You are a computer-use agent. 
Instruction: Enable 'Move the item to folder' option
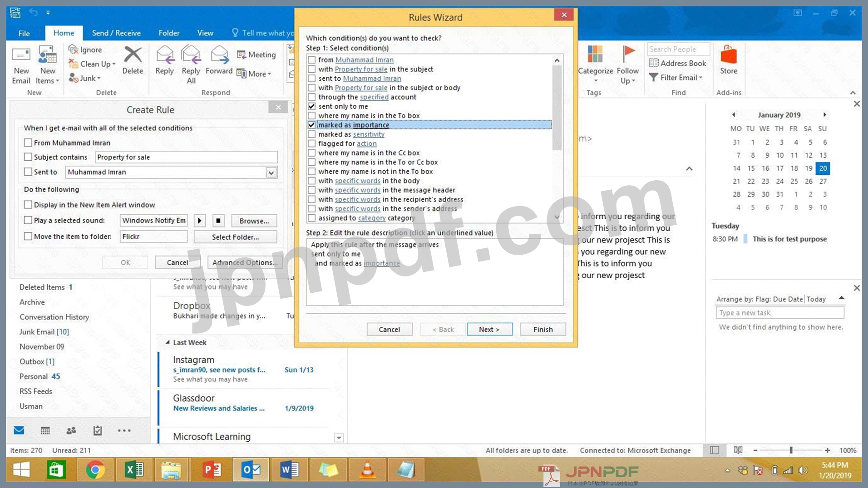coord(28,236)
